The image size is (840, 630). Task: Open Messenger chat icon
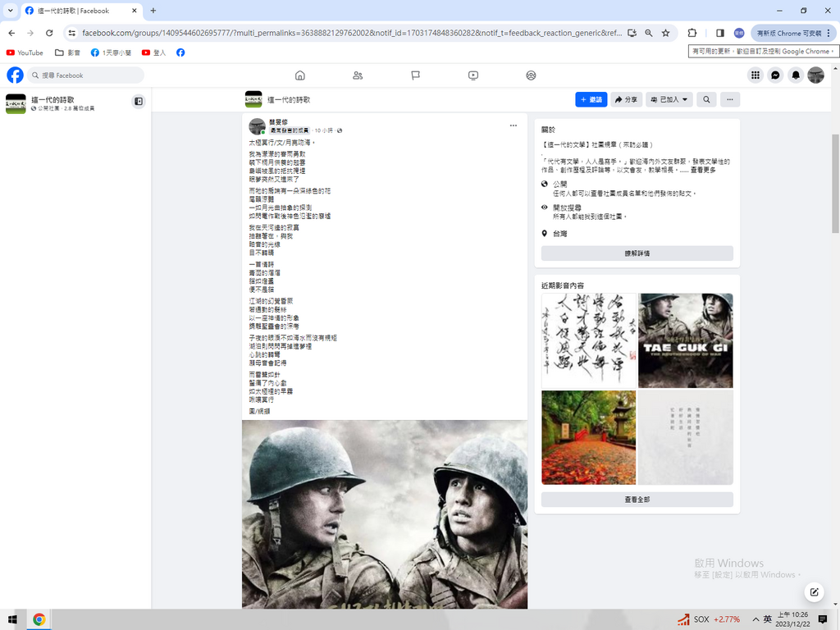tap(774, 75)
